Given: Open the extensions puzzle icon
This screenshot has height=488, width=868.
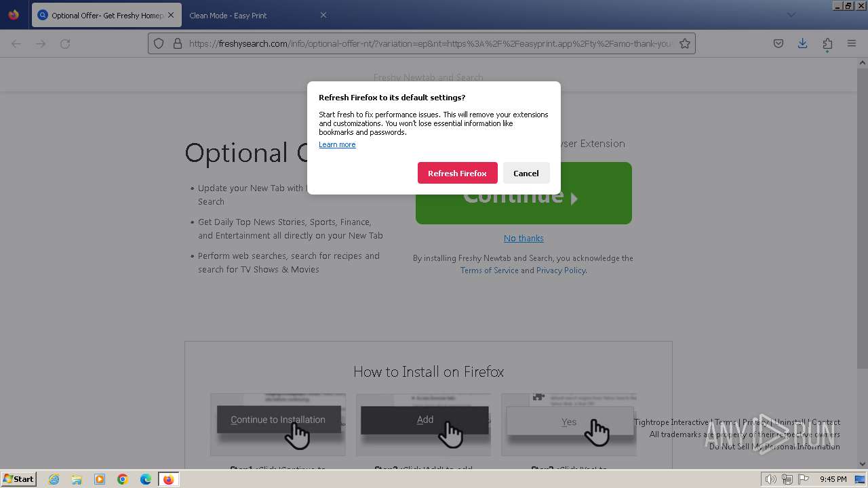Looking at the screenshot, I should point(827,43).
